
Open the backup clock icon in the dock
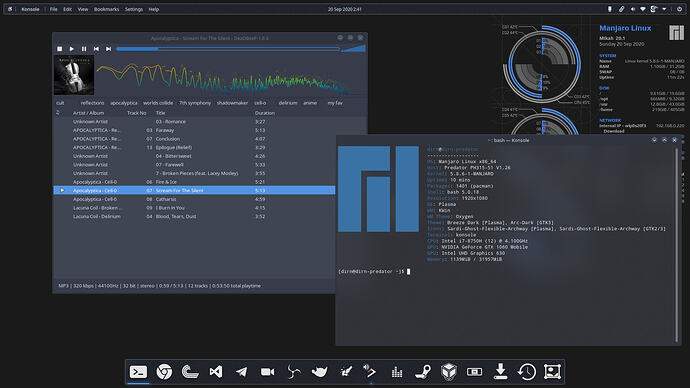click(526, 372)
